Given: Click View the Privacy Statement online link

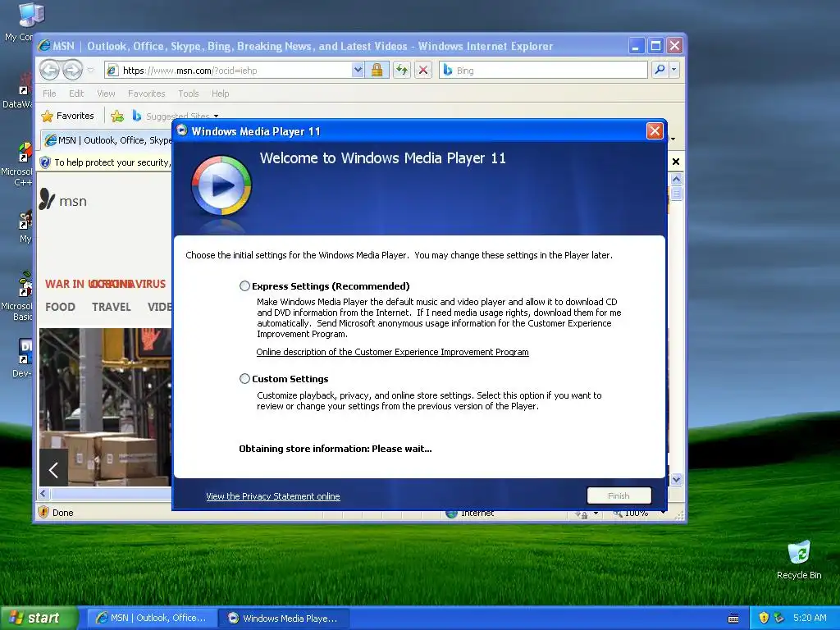Looking at the screenshot, I should pyautogui.click(x=272, y=496).
